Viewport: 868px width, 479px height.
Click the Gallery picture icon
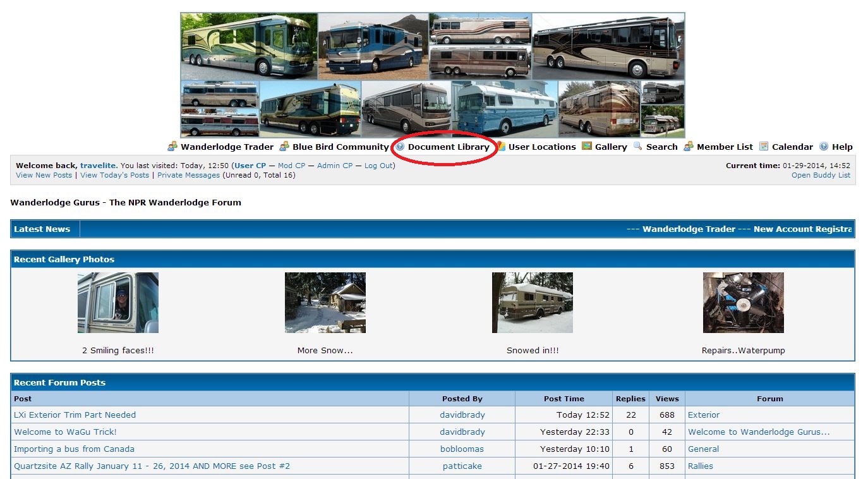tap(587, 147)
